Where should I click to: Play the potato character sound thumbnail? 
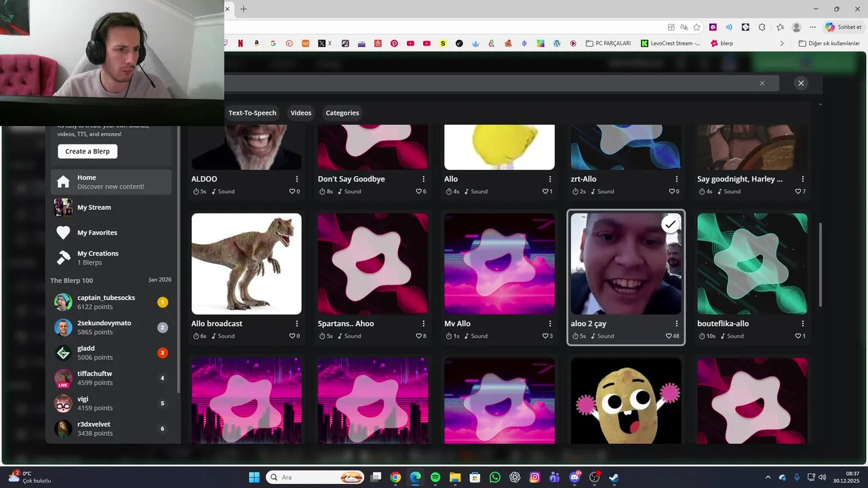coord(626,401)
